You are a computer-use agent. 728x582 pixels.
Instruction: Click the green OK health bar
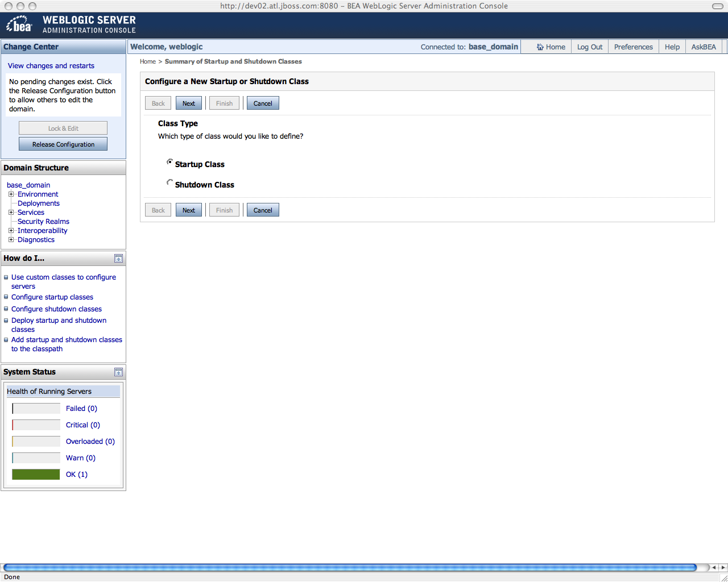click(x=36, y=475)
